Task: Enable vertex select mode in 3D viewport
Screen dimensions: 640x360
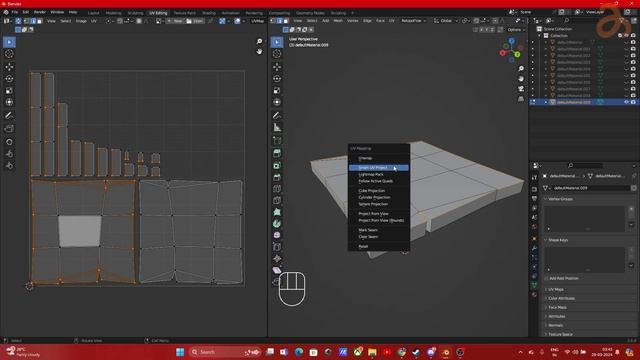Action: [273, 21]
